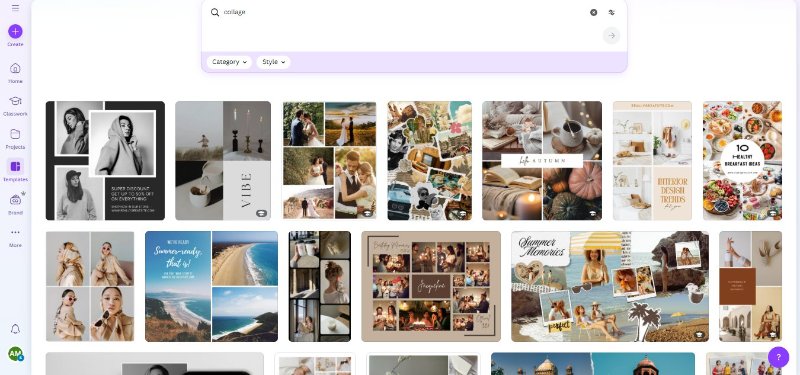This screenshot has height=375, width=800.
Task: Open Projects folder in sidebar
Action: [x=15, y=139]
